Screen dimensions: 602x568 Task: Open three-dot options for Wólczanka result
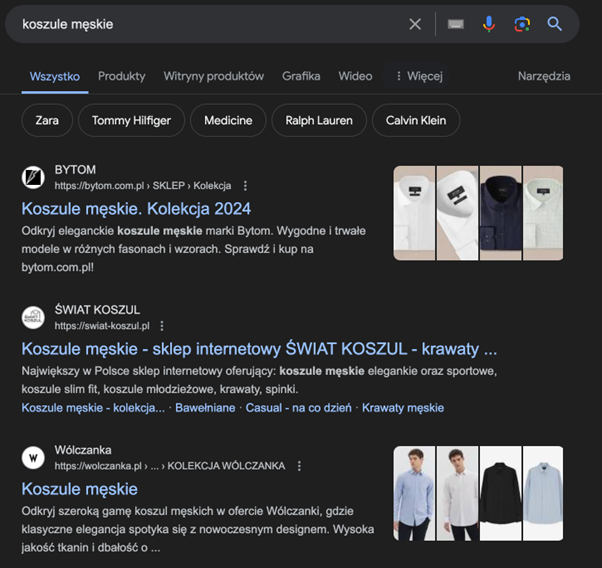pyautogui.click(x=299, y=466)
